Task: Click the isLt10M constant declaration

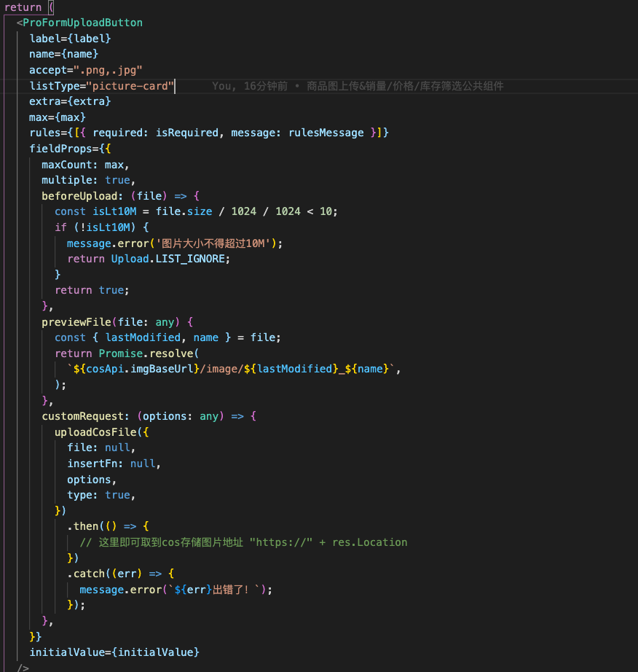Action: (115, 211)
